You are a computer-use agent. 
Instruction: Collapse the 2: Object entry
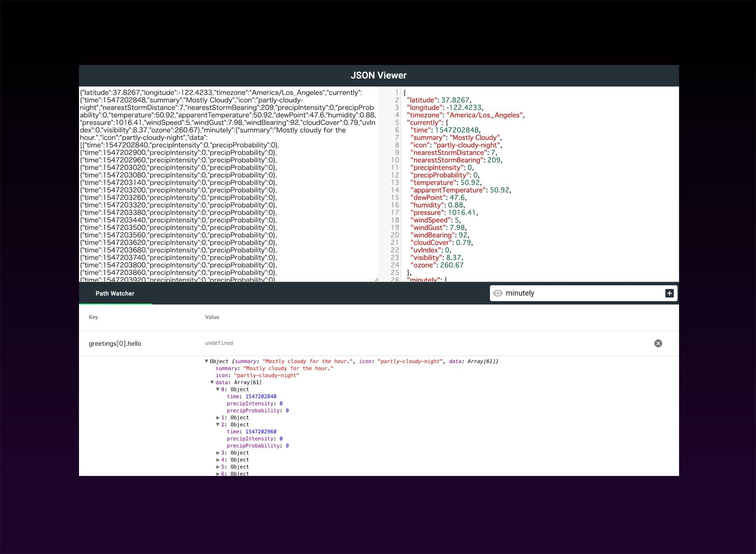click(x=218, y=425)
